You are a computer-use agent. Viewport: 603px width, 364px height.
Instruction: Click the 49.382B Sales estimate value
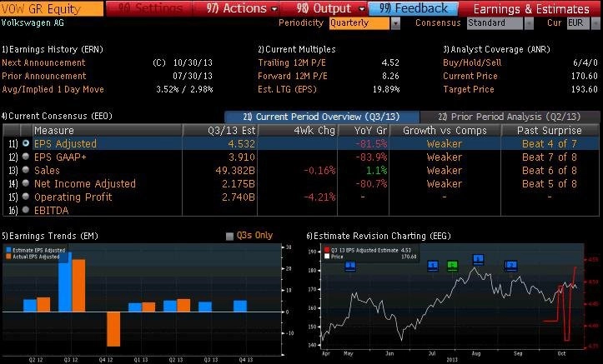point(235,171)
